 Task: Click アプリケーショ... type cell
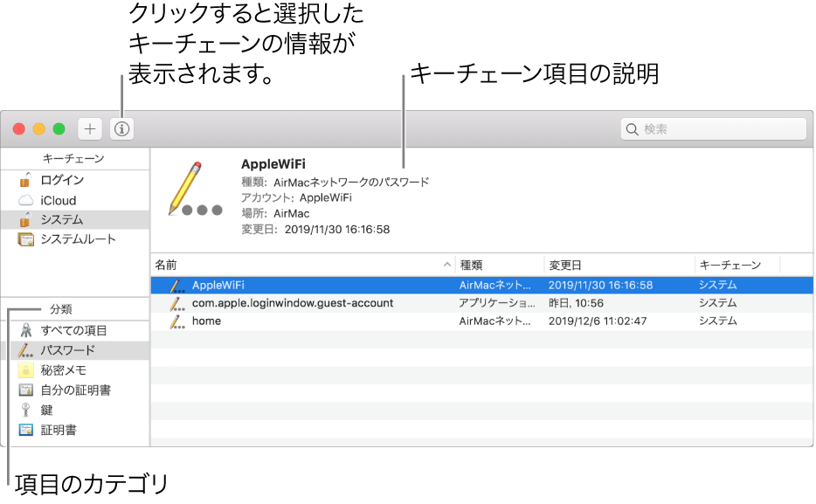pyautogui.click(x=497, y=303)
